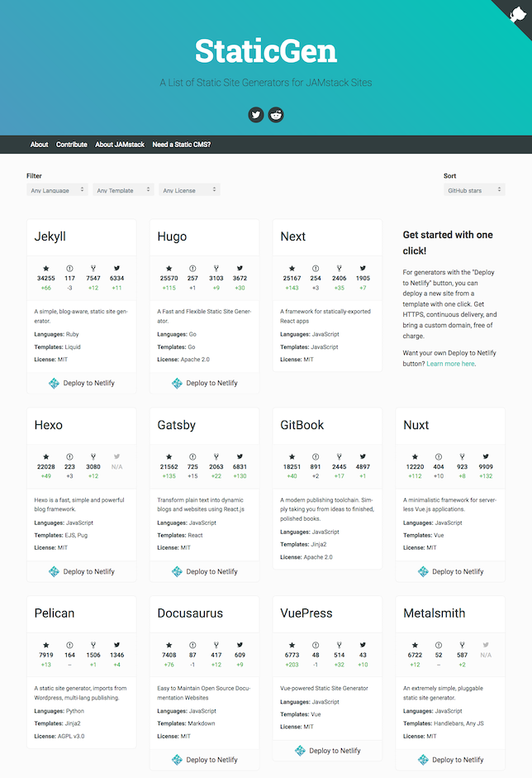This screenshot has width=532, height=778.
Task: Click the Twitter bird icon on Next card
Action: click(363, 269)
